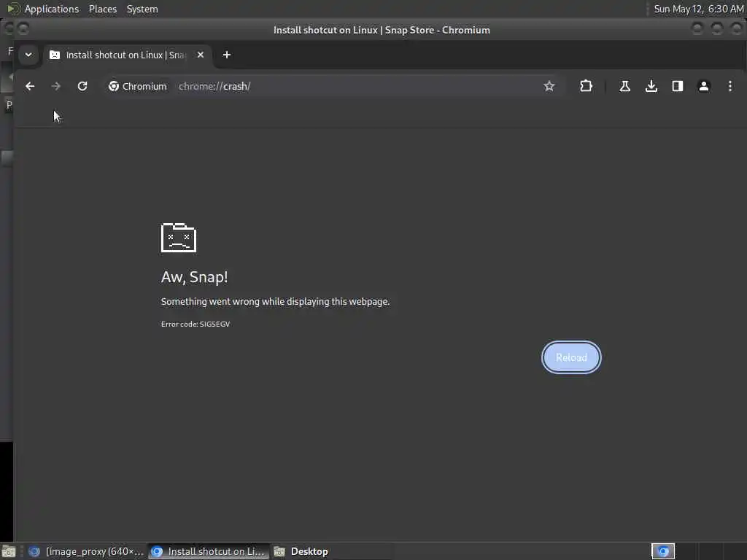Switch to Desktop taskbar entry
This screenshot has height=560, width=747.
point(330,551)
